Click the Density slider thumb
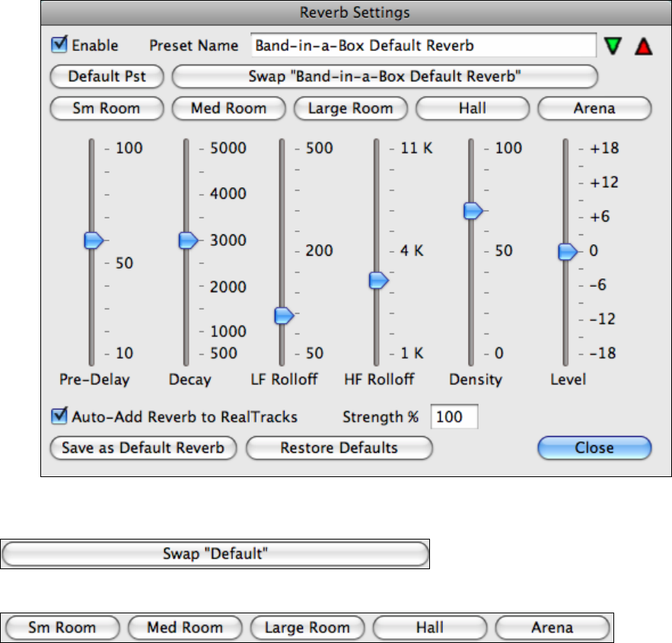Image resolution: width=672 pixels, height=643 pixels. tap(473, 211)
